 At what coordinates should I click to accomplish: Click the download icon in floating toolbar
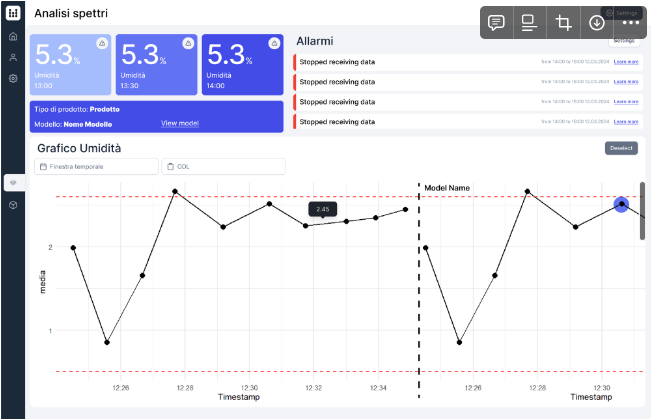click(x=597, y=23)
